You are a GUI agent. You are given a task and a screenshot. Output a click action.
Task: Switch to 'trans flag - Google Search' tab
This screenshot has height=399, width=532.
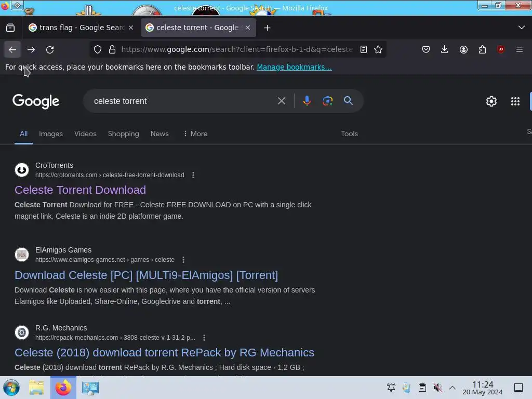(82, 28)
